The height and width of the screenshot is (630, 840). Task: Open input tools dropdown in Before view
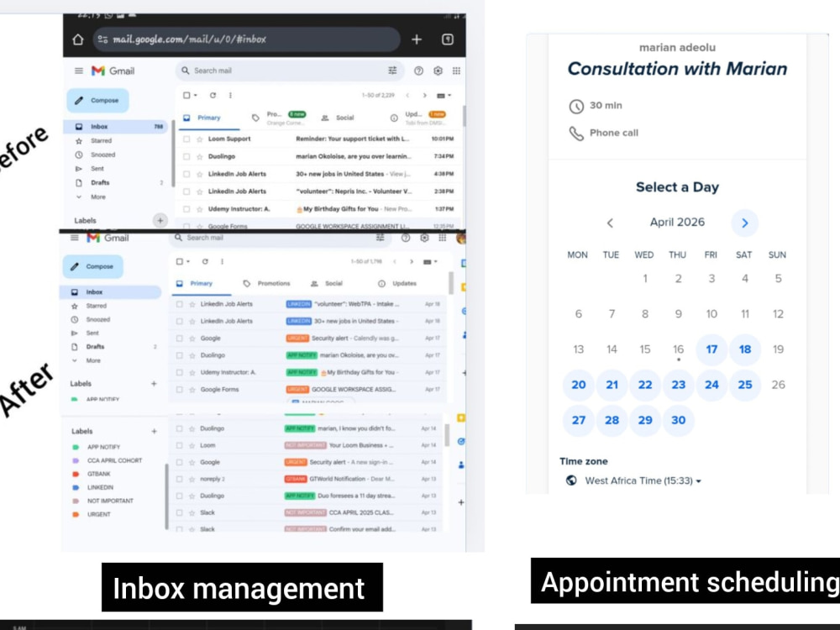(444, 96)
